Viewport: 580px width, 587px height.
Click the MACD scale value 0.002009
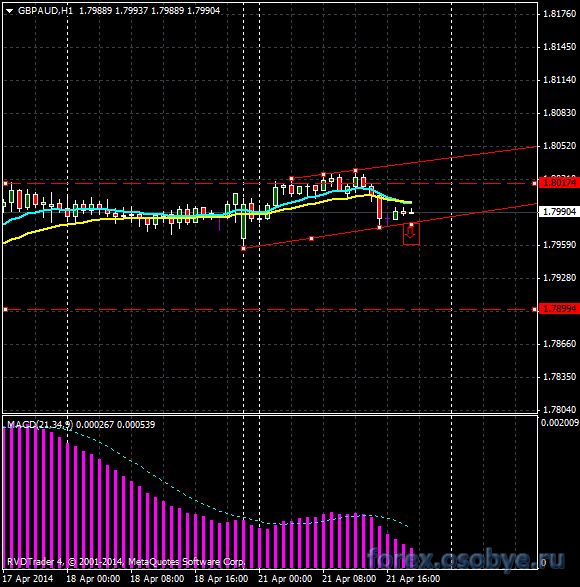coord(560,423)
